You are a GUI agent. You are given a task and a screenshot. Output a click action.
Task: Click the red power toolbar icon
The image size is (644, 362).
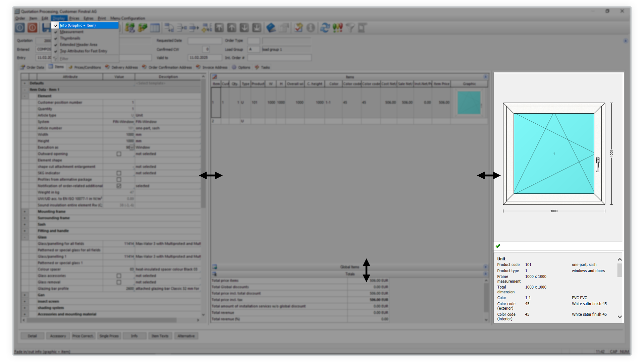click(x=33, y=28)
